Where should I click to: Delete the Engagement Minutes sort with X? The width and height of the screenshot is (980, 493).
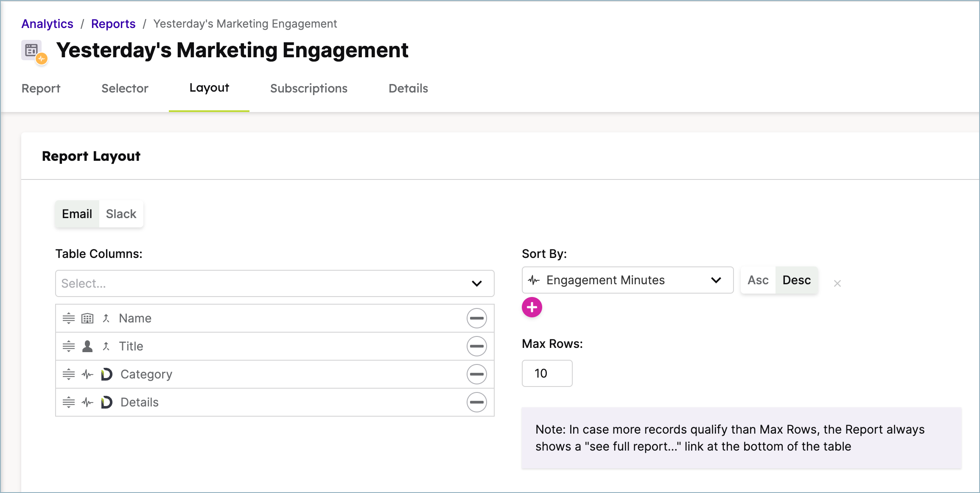[837, 283]
